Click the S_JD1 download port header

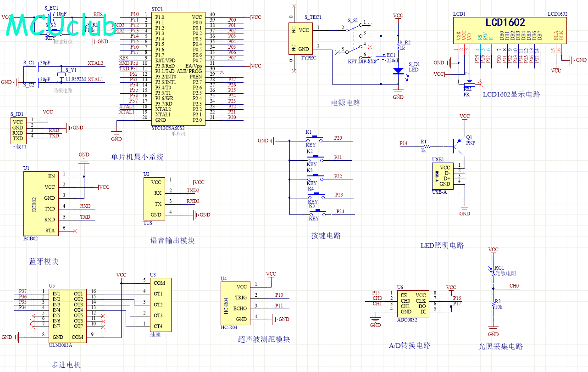(x=18, y=130)
